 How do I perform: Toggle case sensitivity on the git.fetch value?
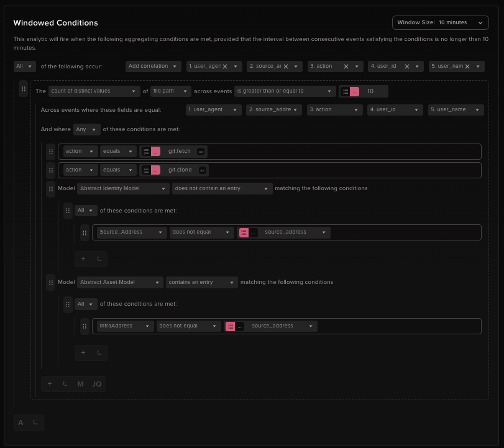[x=201, y=151]
